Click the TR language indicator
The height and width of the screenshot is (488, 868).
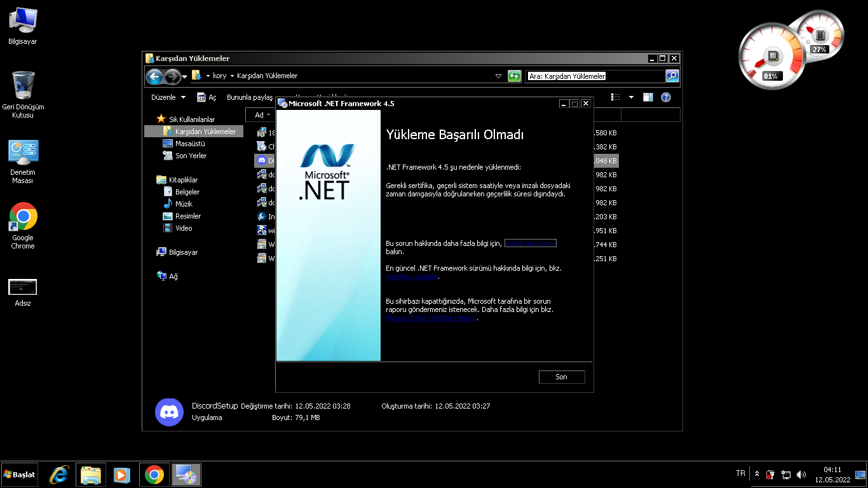pyautogui.click(x=740, y=473)
